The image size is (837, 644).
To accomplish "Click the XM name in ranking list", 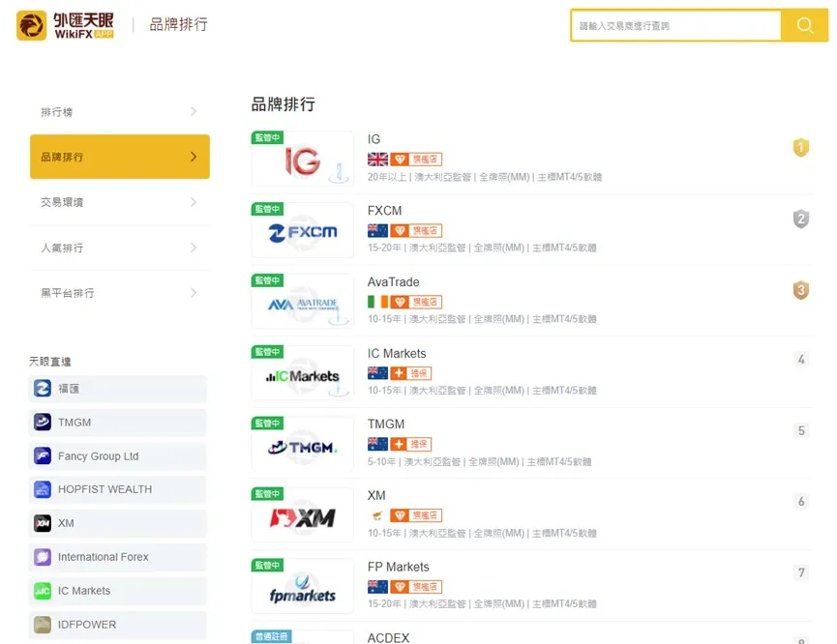I will click(376, 495).
